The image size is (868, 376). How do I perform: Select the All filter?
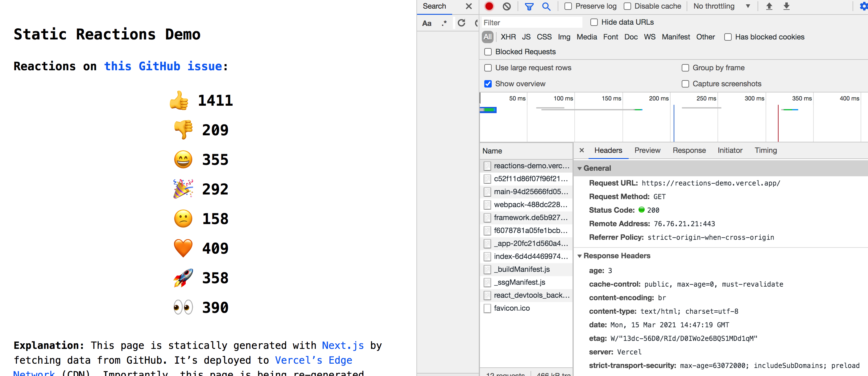488,37
